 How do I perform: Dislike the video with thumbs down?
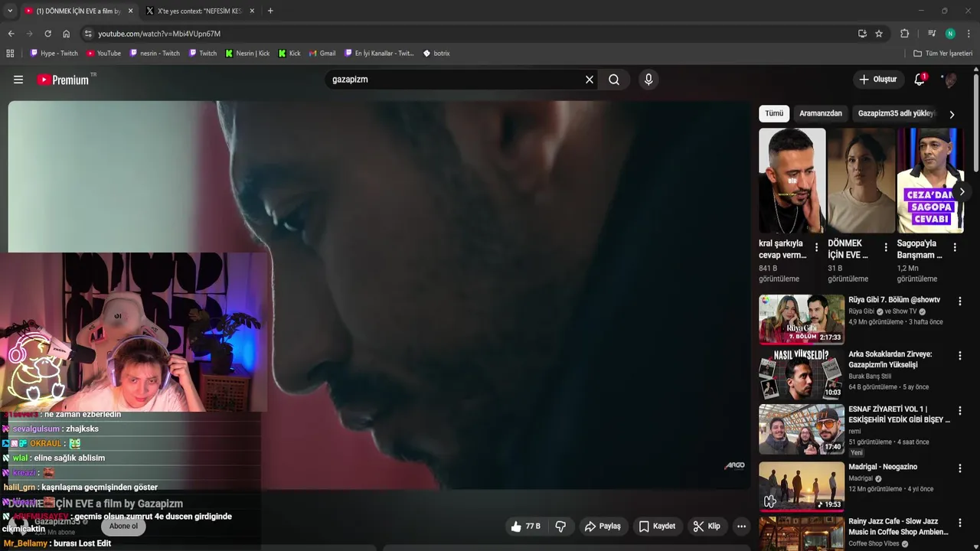click(x=560, y=527)
